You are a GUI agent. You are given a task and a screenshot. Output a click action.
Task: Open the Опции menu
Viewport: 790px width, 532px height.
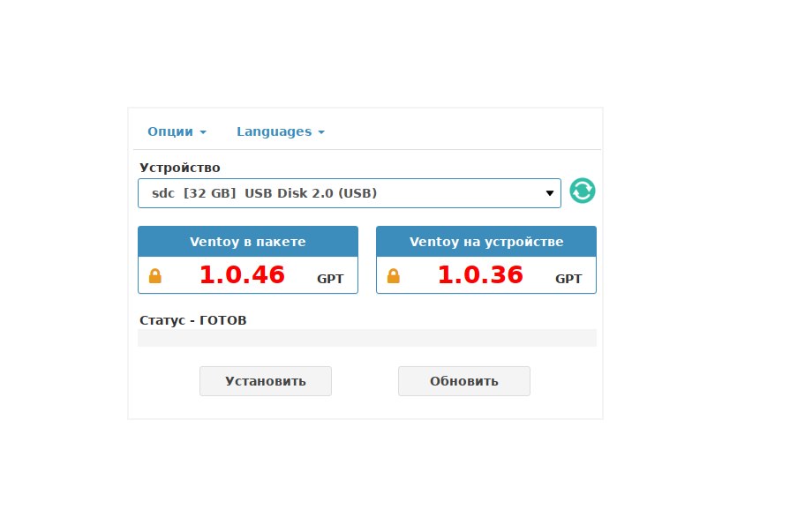tap(177, 131)
